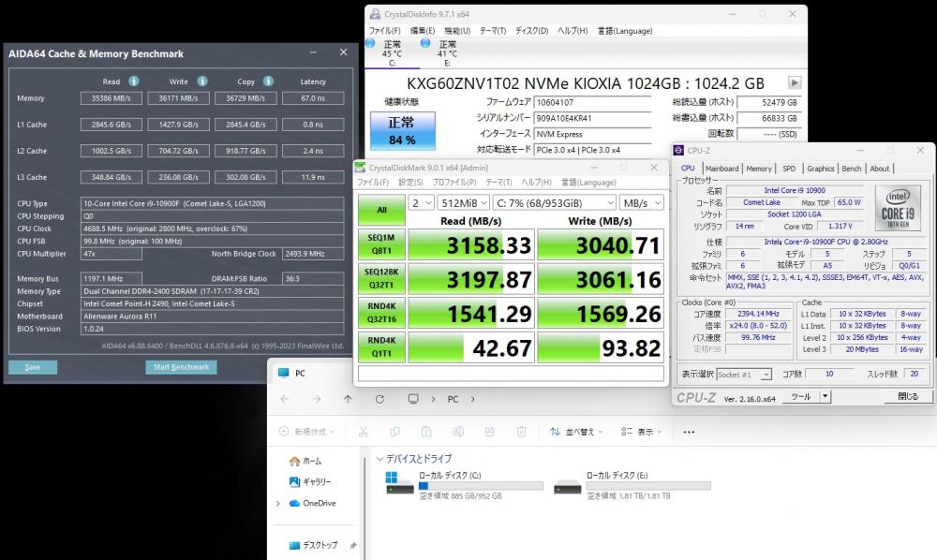
Task: Click the next-disk arrow in CrystalDiskInfo
Action: (x=795, y=83)
